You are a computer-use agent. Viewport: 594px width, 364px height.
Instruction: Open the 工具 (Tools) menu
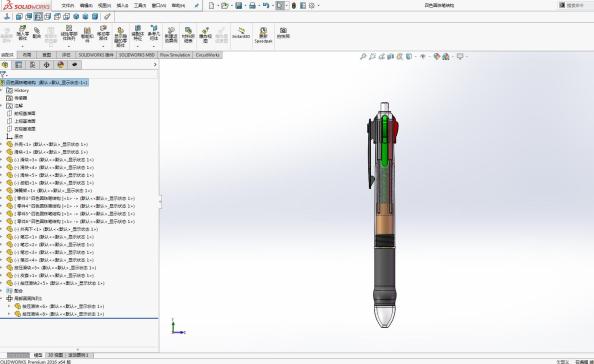coord(140,5)
